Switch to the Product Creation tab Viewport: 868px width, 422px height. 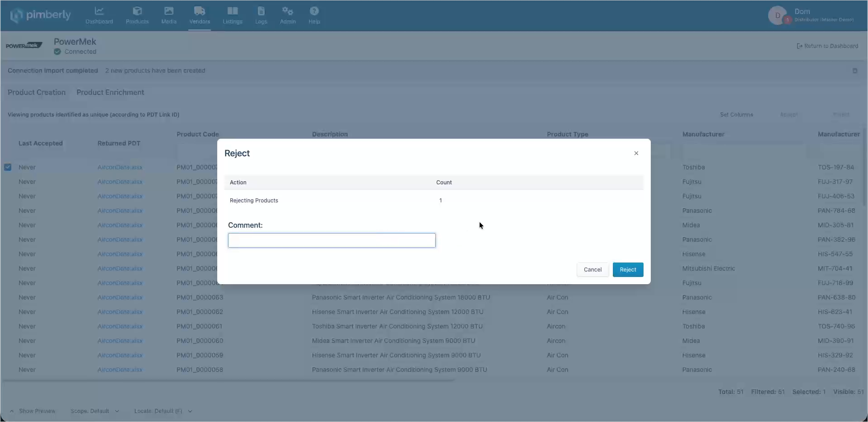tap(37, 92)
